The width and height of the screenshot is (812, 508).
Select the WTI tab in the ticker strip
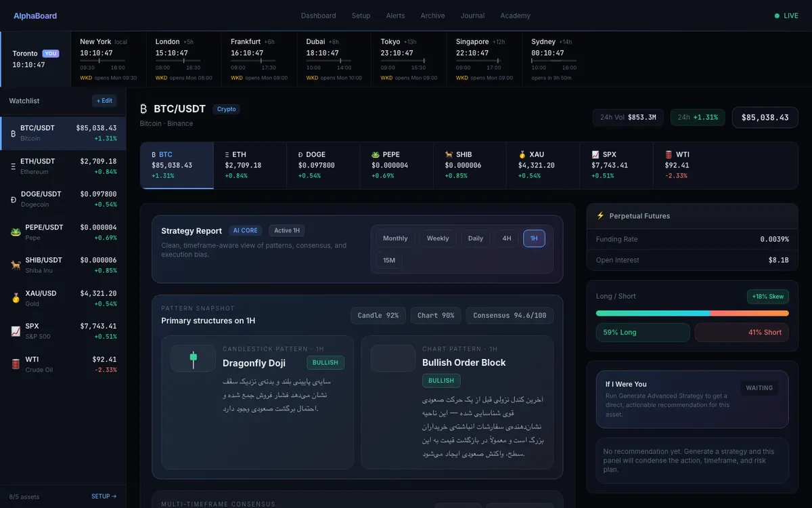690,165
